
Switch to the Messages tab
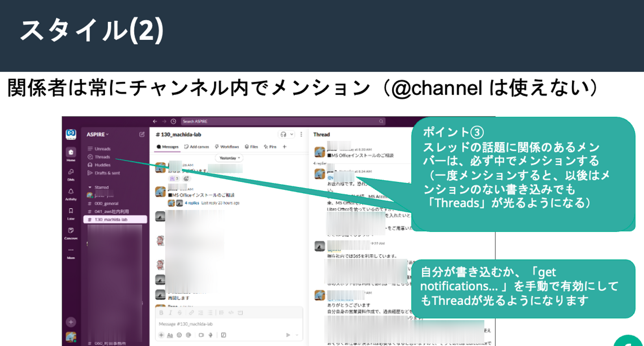point(167,147)
